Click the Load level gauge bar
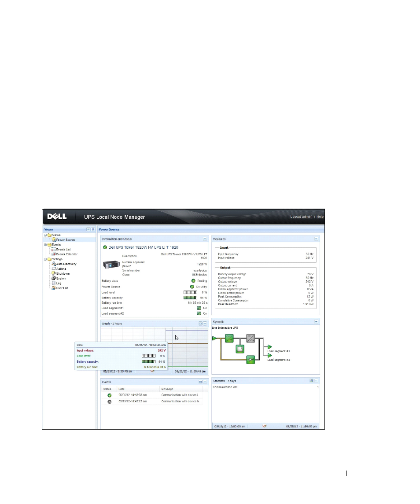Viewport: 420px width, 504px height. (x=190, y=292)
